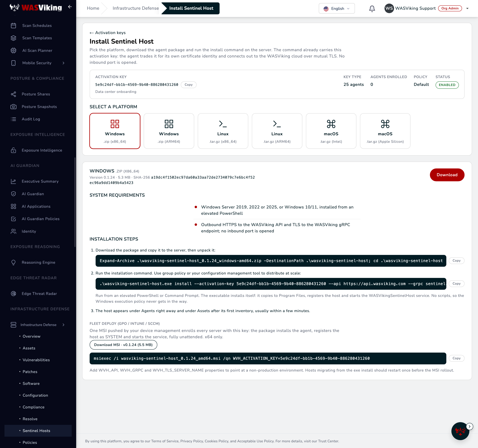Go to Home breadcrumb
478x448 pixels.
click(x=93, y=8)
